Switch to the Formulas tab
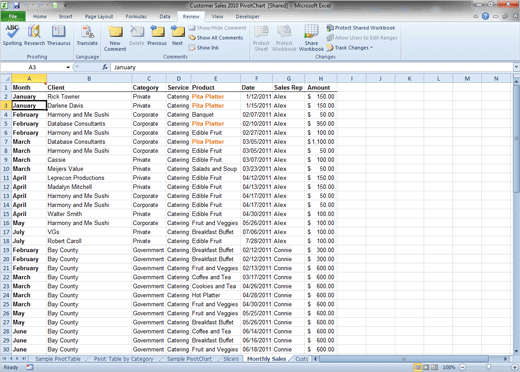Image resolution: width=520 pixels, height=372 pixels. coord(136,16)
